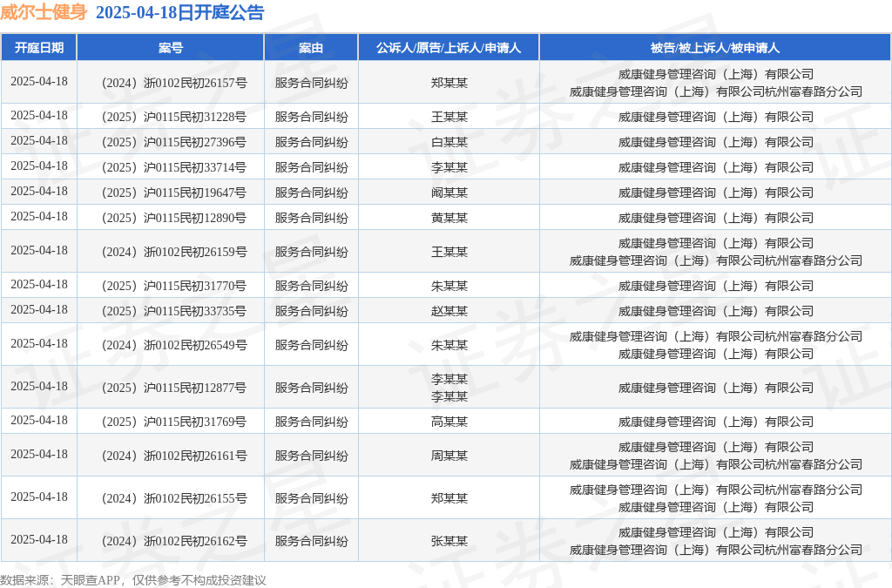Click defendant 威康健身管理咨询（上海）有限公司 in case 31228 row
Viewport: 892px width, 588px height.
(x=716, y=117)
